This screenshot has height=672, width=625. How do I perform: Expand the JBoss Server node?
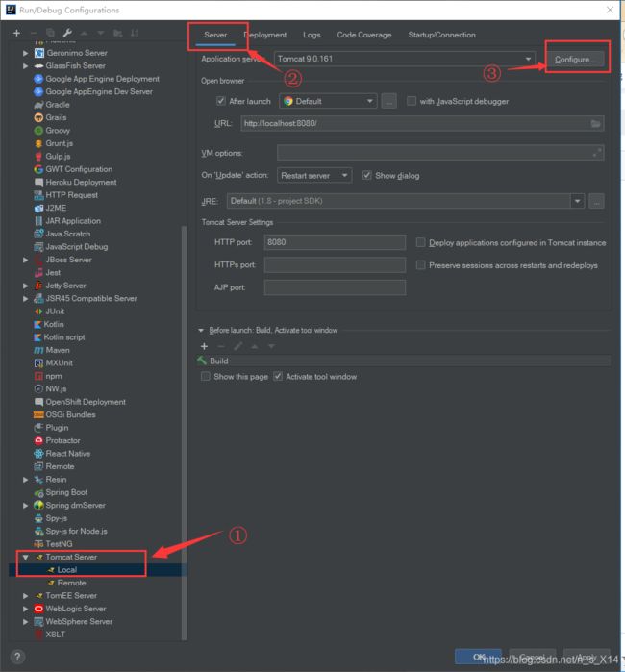click(26, 260)
